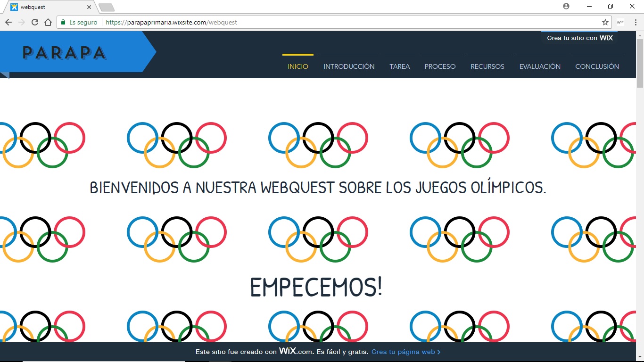Click the 'BIENVENIDOS A NUESTRA WEBQUEST' heading
Viewport: 644px width, 362px height.
[x=318, y=188]
